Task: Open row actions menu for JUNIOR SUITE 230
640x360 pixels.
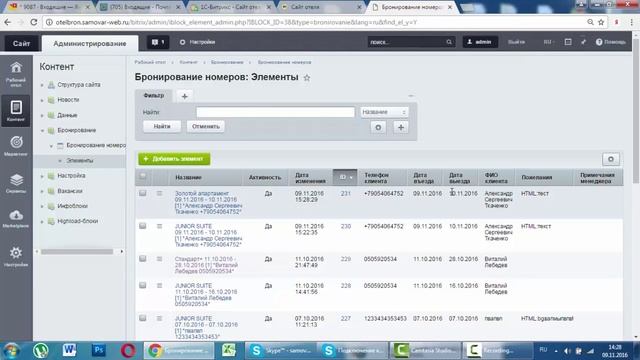Action: pos(160,226)
